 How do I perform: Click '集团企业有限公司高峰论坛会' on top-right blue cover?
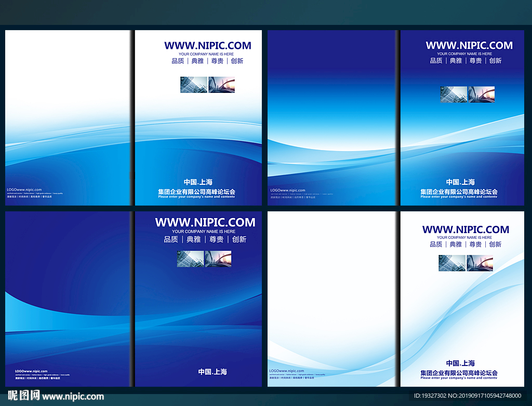click(x=459, y=192)
